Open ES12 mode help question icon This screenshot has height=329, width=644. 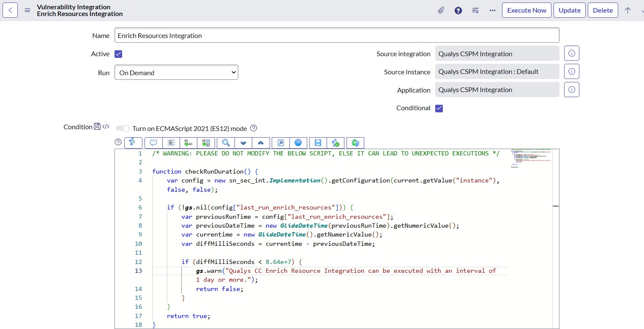(x=254, y=128)
